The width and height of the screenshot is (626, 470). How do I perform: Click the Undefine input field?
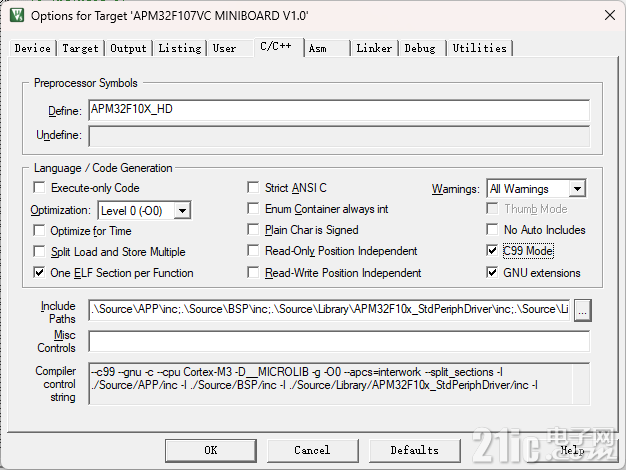click(x=339, y=136)
